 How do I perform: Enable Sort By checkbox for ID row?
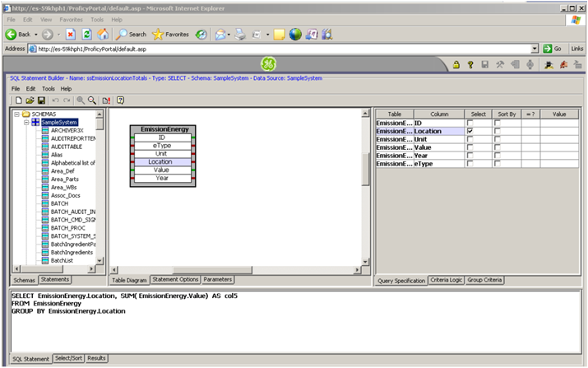[x=498, y=123]
